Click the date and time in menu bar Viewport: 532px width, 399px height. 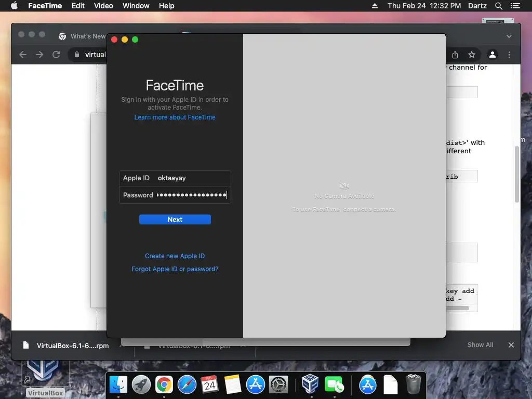(424, 6)
